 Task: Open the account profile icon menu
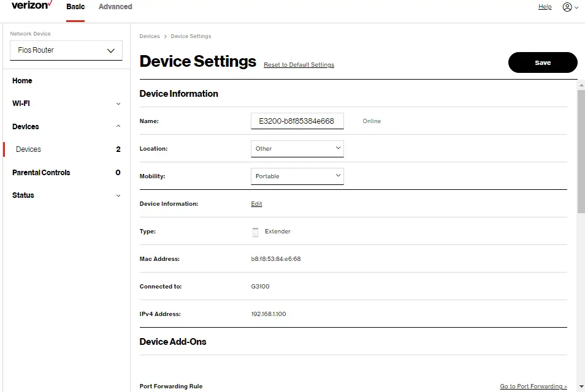(568, 7)
